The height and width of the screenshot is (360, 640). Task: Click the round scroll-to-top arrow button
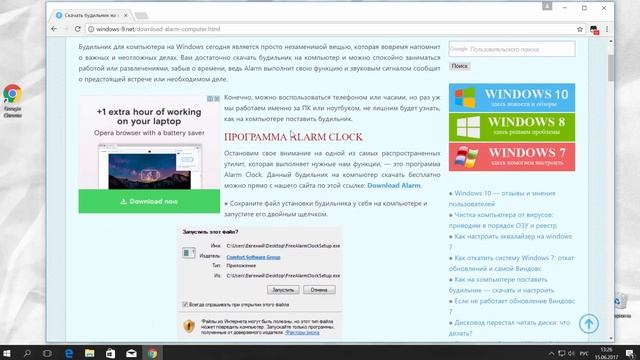589,324
